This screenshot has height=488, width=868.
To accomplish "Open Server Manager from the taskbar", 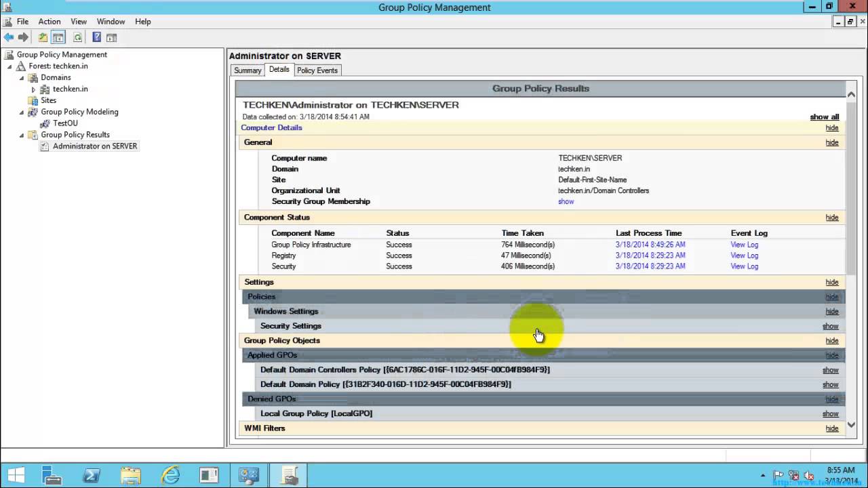I will (x=52, y=476).
